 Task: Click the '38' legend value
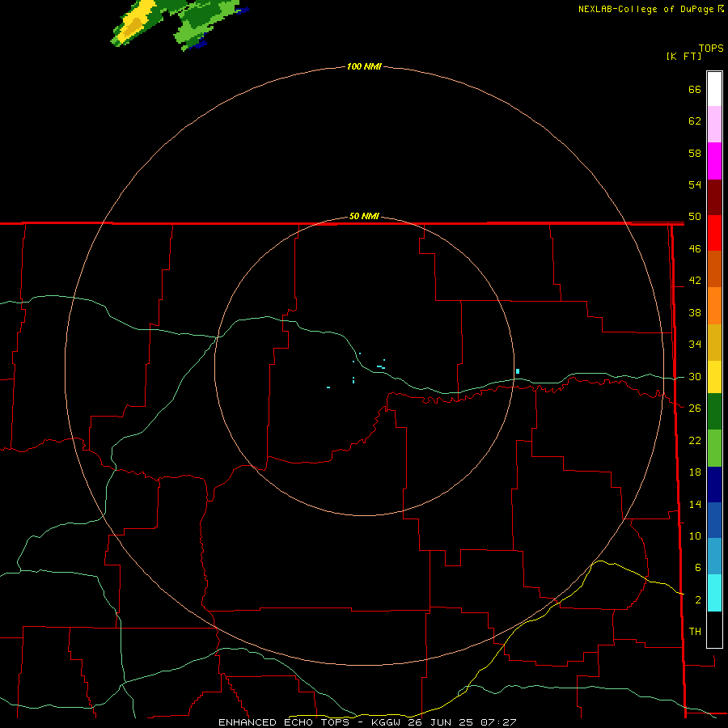pos(695,313)
